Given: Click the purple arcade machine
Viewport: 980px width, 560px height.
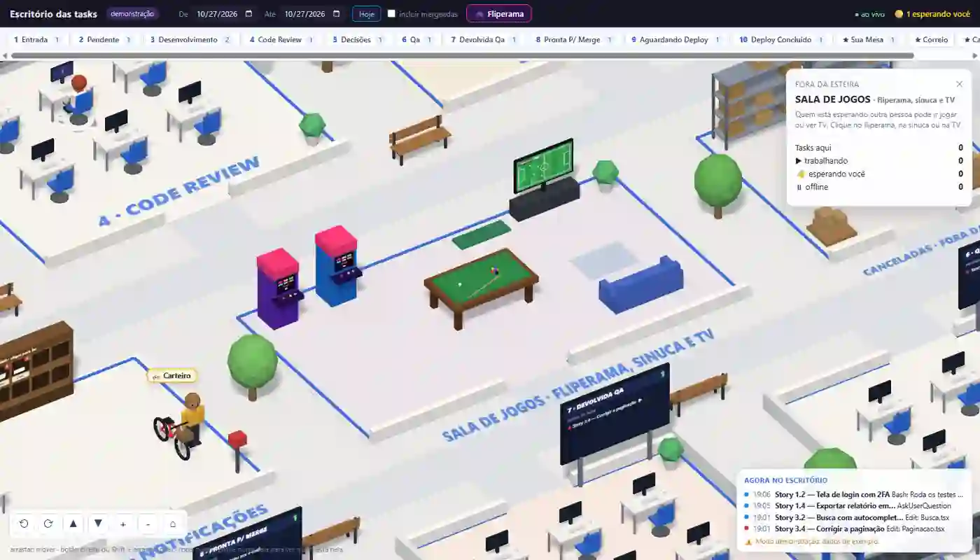Looking at the screenshot, I should (279, 288).
